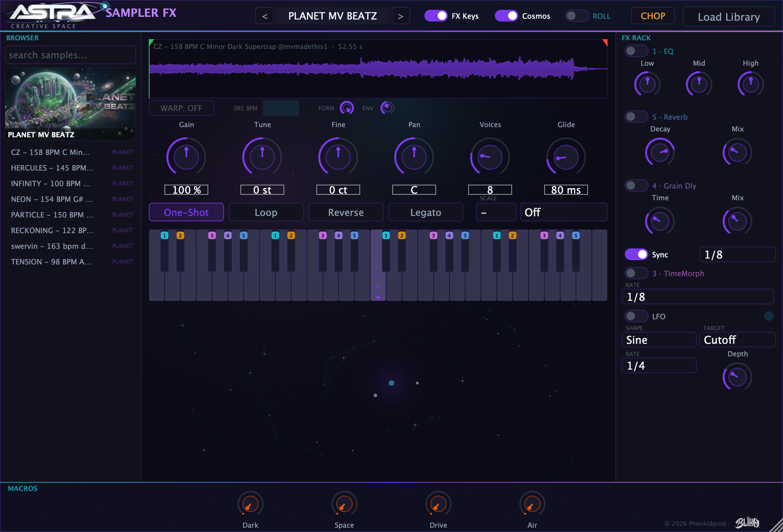Click the Space macro knob
783x532 pixels.
coord(344,504)
